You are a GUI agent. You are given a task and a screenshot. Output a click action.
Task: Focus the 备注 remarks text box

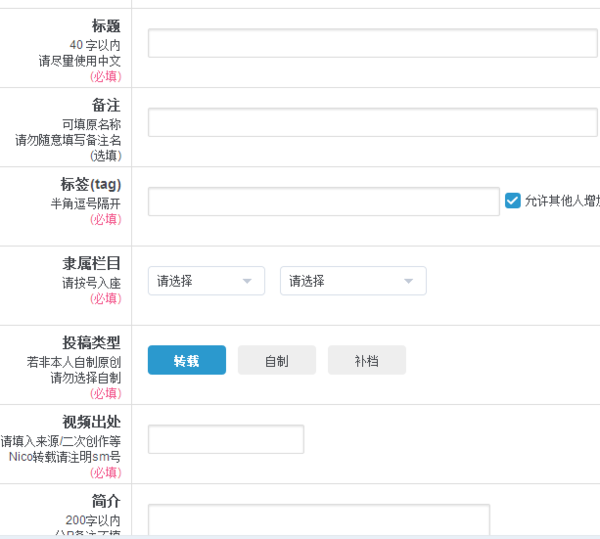[372, 122]
